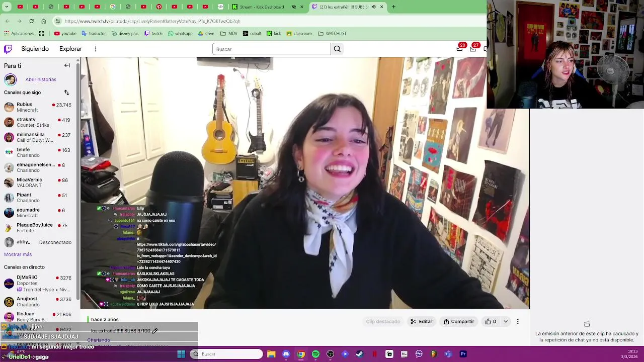
Task: Open the disney plus bookmark
Action: (x=125, y=34)
